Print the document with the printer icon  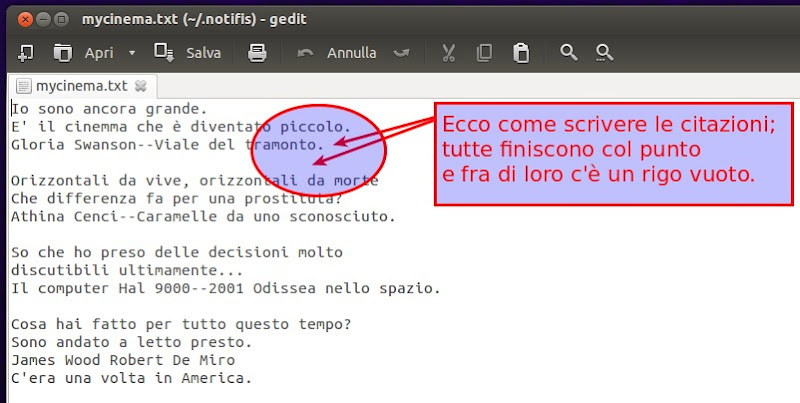point(257,53)
